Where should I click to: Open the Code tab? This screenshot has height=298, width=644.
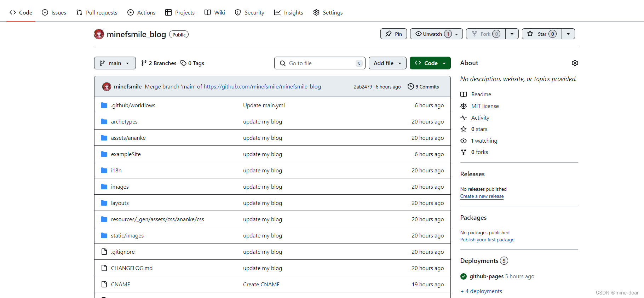tap(21, 12)
